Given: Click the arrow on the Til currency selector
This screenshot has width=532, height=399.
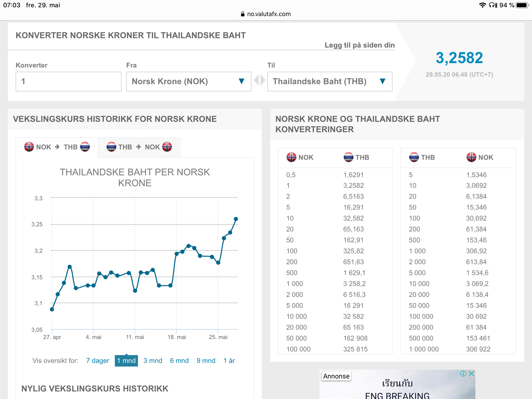Looking at the screenshot, I should tap(382, 81).
